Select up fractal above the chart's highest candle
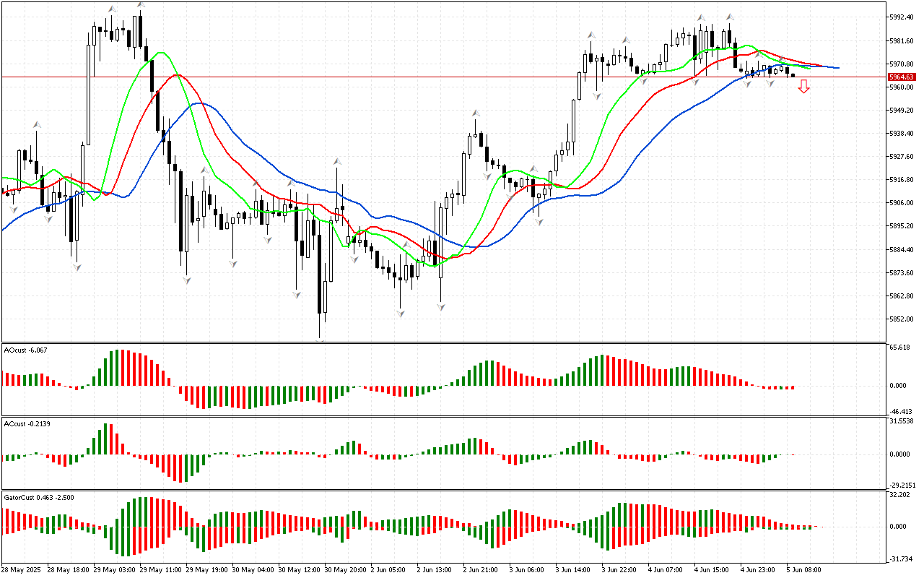This screenshot has height=578, width=924. pyautogui.click(x=141, y=5)
